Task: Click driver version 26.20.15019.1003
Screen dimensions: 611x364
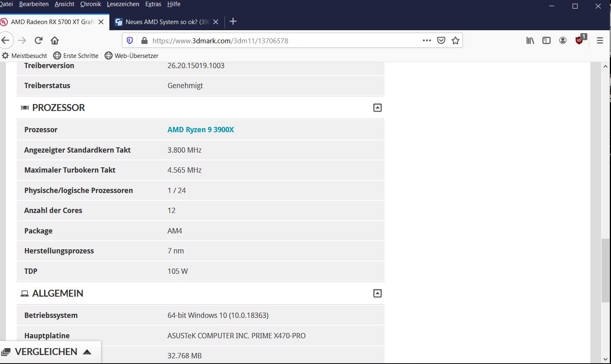Action: click(x=196, y=66)
